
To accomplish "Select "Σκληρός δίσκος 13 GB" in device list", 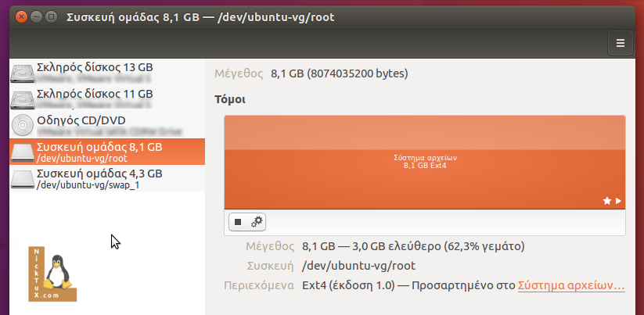I will pyautogui.click(x=95, y=68).
